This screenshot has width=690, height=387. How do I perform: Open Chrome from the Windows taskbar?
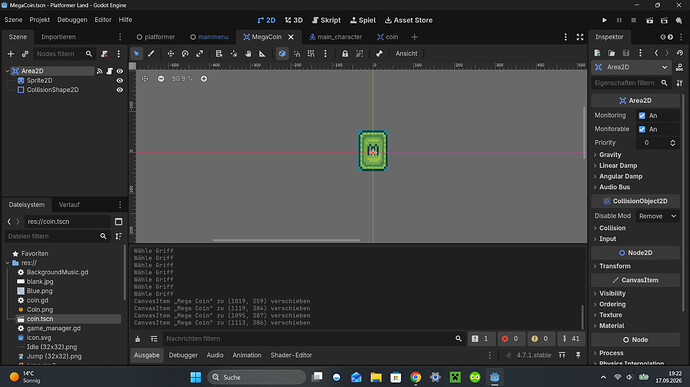point(415,377)
